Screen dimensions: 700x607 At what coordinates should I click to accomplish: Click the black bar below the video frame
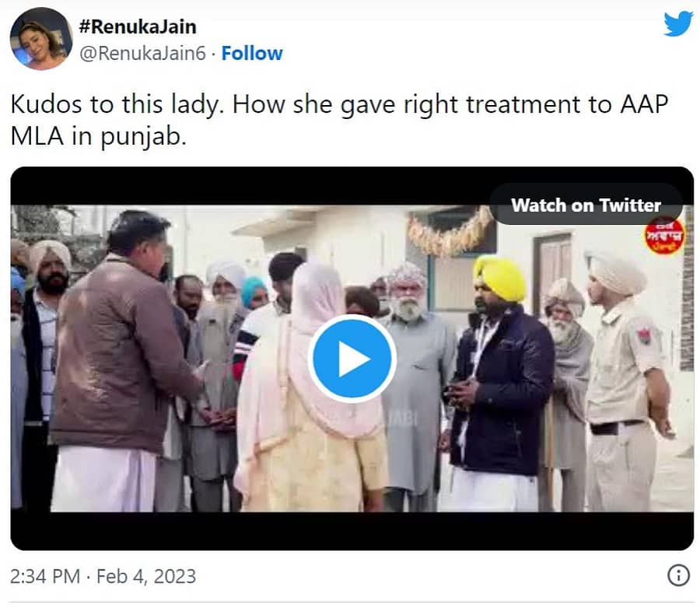coord(352,531)
